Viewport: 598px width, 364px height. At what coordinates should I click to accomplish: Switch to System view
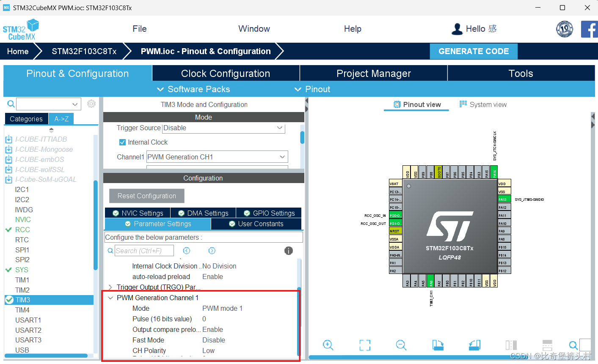(x=483, y=104)
